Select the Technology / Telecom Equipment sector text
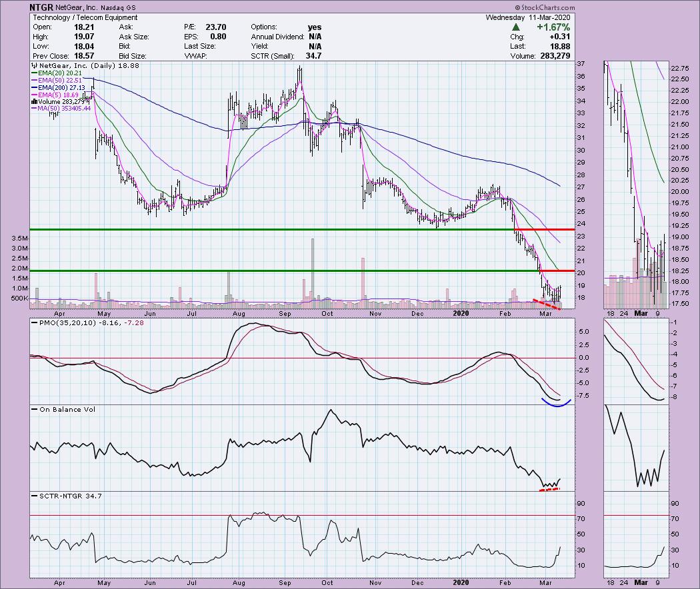 (x=85, y=17)
